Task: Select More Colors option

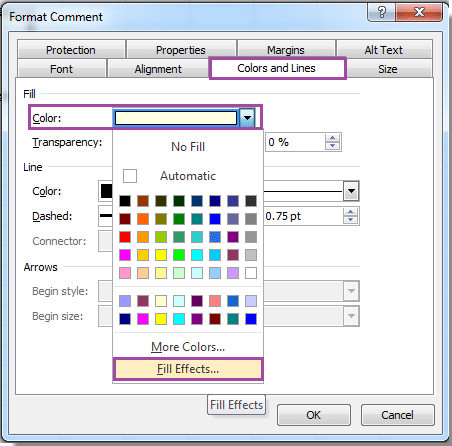Action: (188, 347)
